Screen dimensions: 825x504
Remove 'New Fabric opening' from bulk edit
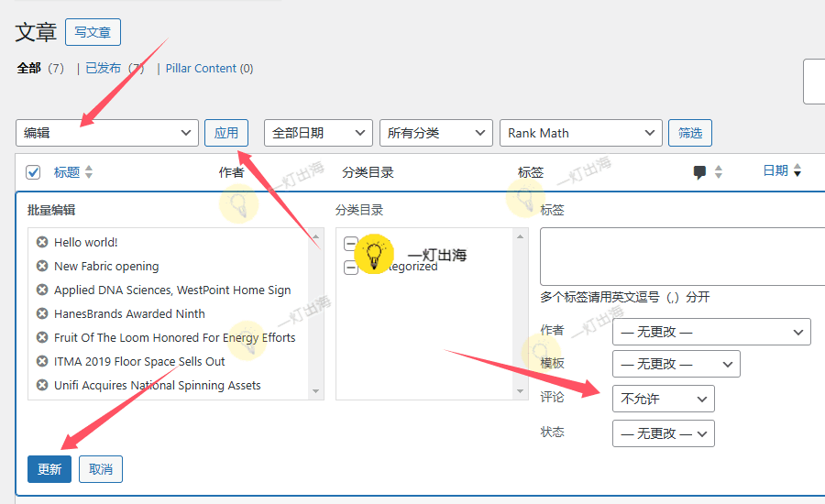[42, 266]
